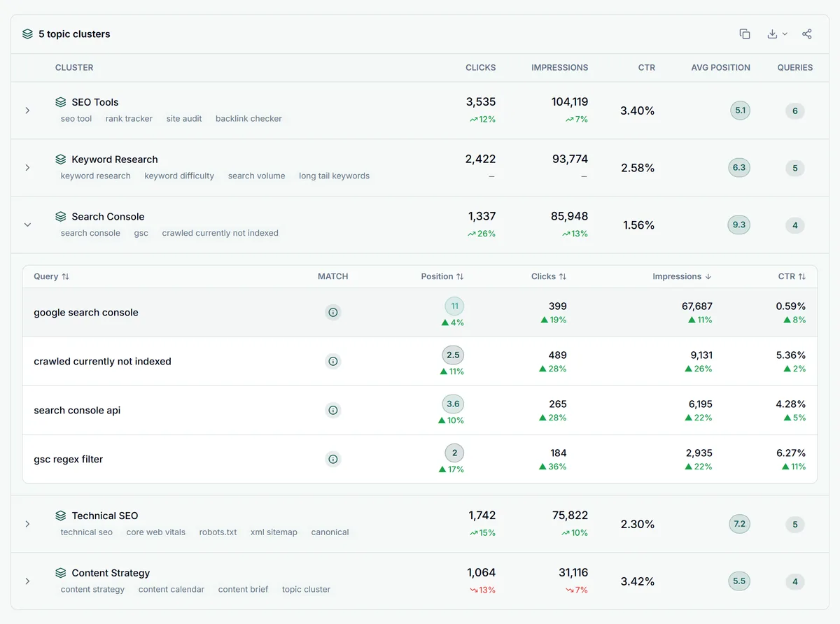Click the 5.1 avg position badge
840x624 pixels.
point(740,111)
